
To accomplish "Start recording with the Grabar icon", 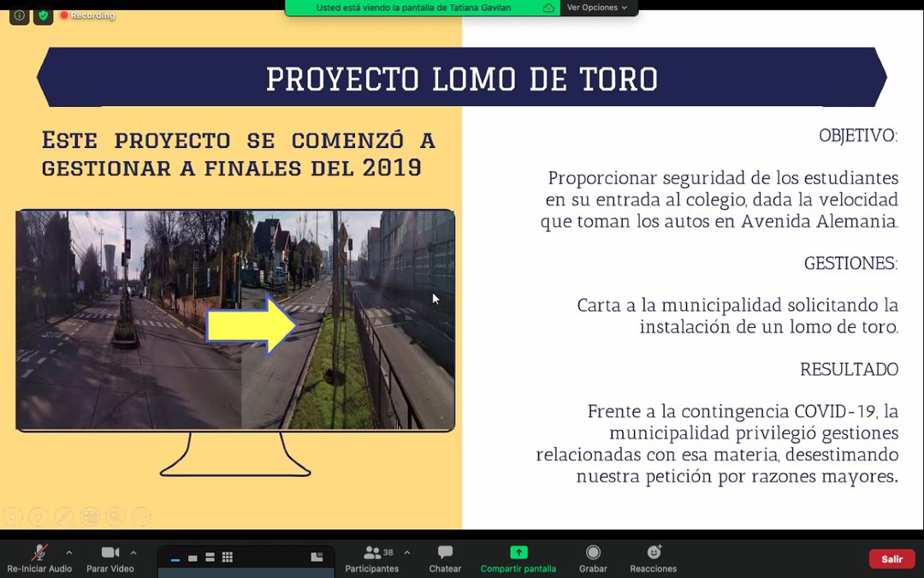I will point(593,553).
